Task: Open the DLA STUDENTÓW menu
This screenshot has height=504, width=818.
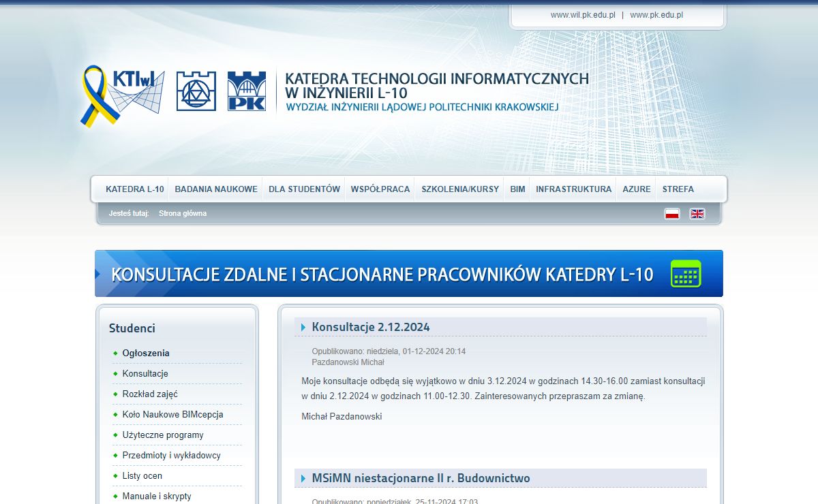Action: tap(304, 189)
